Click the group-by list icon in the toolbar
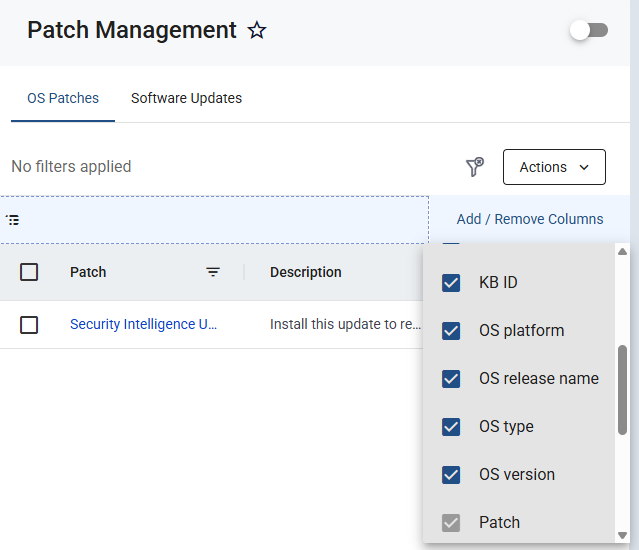Image resolution: width=639 pixels, height=550 pixels. pyautogui.click(x=13, y=220)
